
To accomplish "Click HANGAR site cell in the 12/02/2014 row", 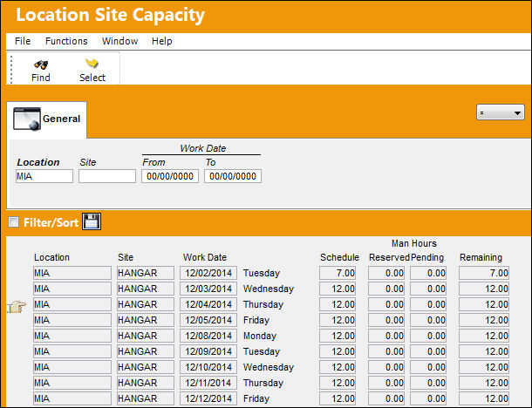I will (x=146, y=273).
